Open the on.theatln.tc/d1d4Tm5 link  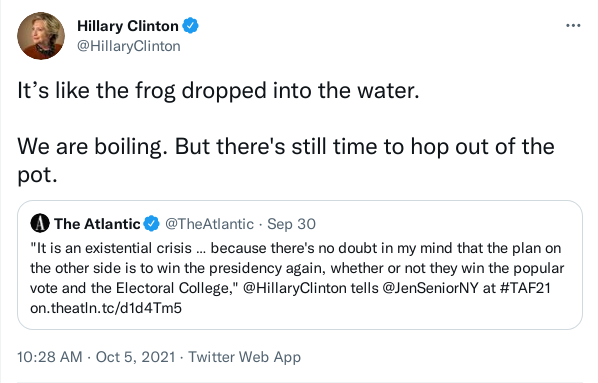tap(106, 308)
